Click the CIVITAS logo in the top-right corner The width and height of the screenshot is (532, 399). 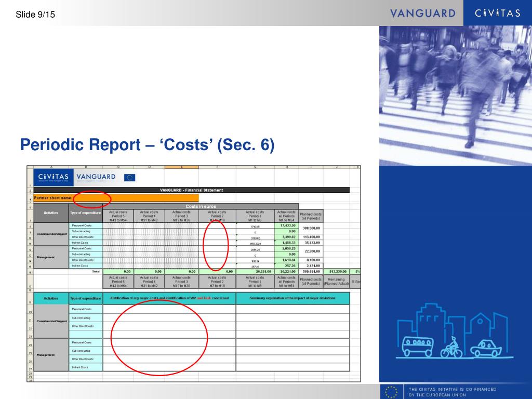pos(497,13)
